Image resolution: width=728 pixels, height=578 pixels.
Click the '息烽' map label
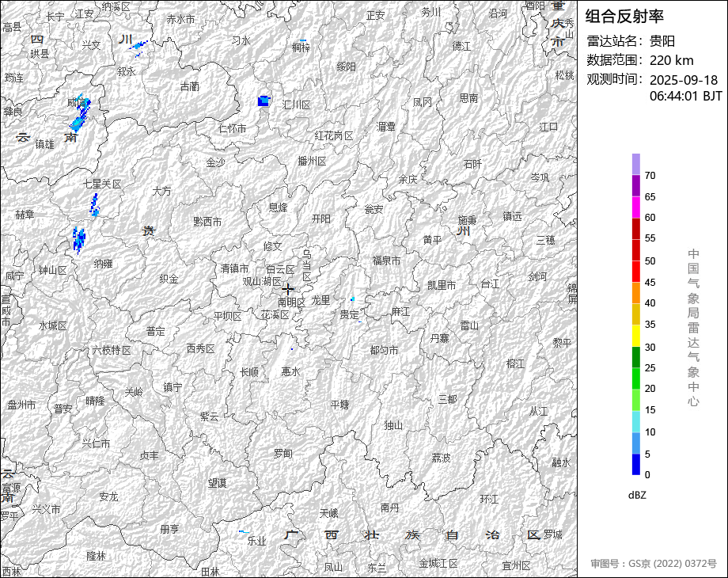click(278, 207)
